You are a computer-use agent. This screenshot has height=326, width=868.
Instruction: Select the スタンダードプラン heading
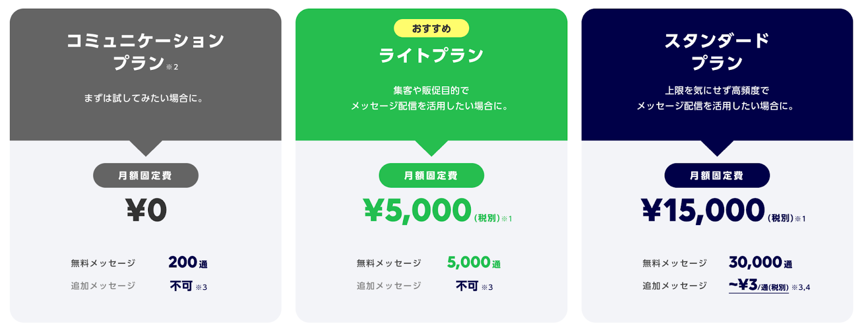click(717, 51)
